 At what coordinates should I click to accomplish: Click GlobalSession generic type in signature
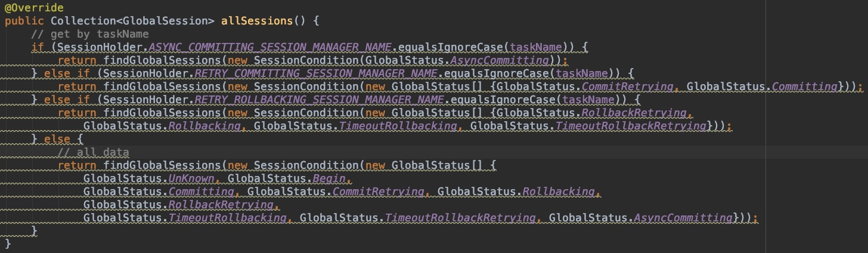165,20
